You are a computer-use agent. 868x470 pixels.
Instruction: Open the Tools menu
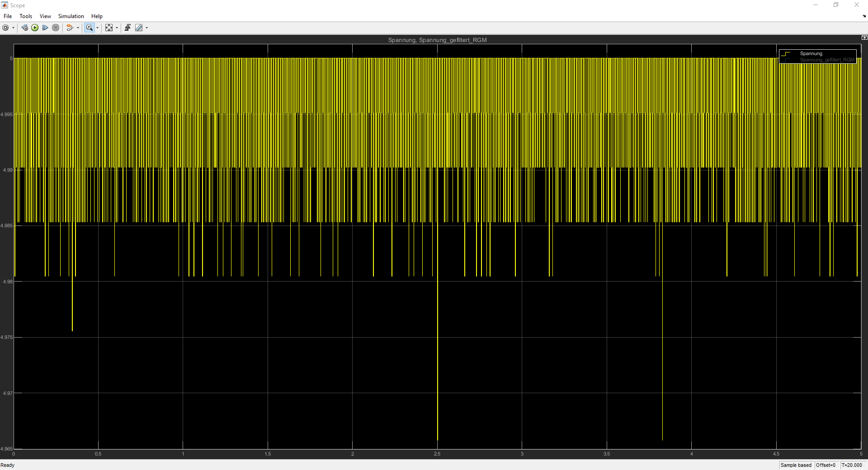pos(26,16)
